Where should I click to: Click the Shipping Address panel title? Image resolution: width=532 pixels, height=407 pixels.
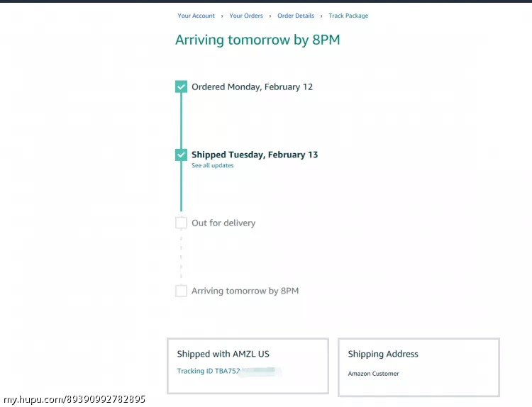coord(383,354)
